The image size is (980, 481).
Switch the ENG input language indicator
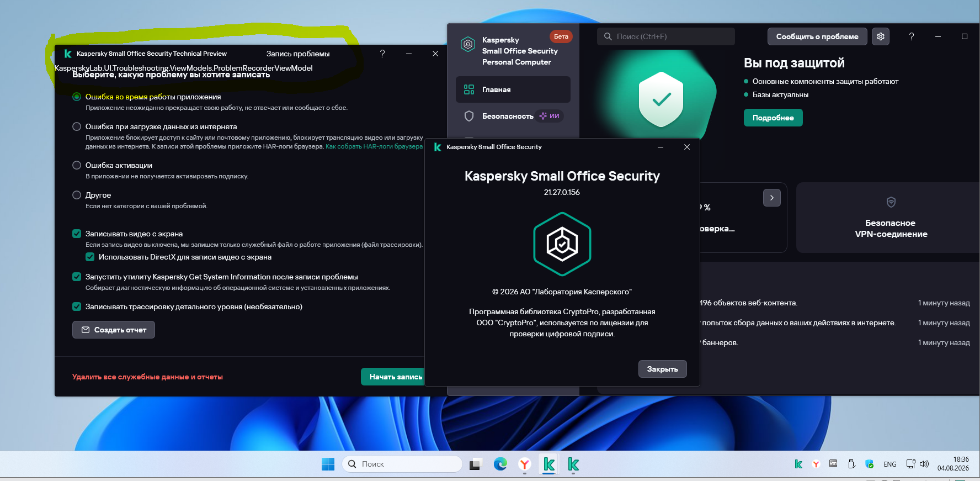click(x=890, y=464)
